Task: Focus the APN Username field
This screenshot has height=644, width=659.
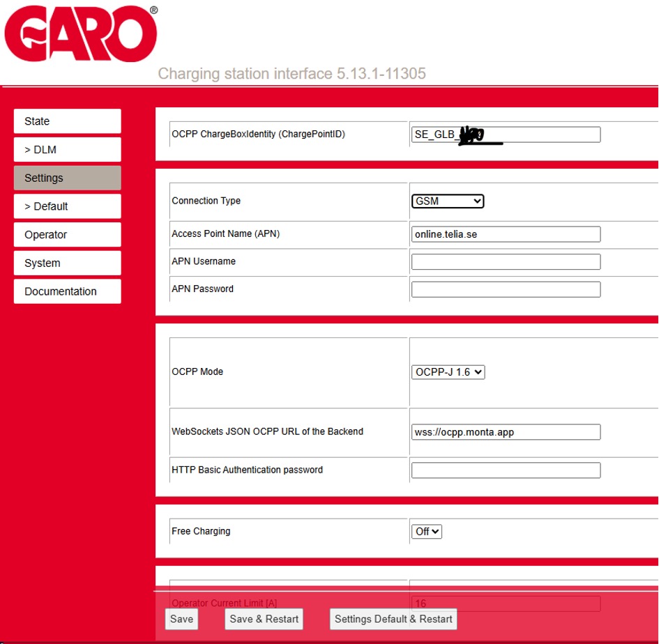Action: (506, 261)
